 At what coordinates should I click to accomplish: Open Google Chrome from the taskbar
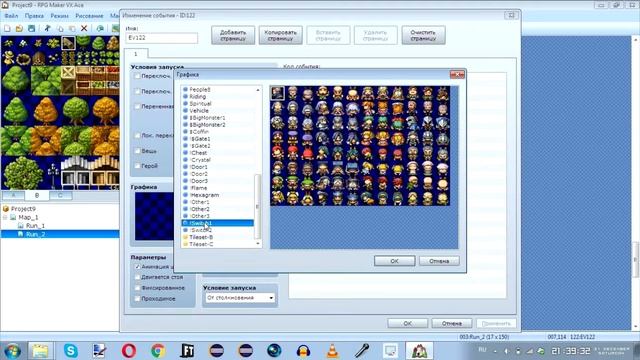[x=158, y=351]
